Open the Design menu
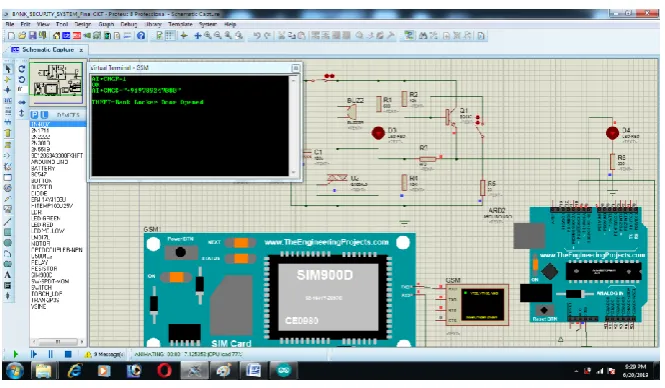 [x=83, y=25]
